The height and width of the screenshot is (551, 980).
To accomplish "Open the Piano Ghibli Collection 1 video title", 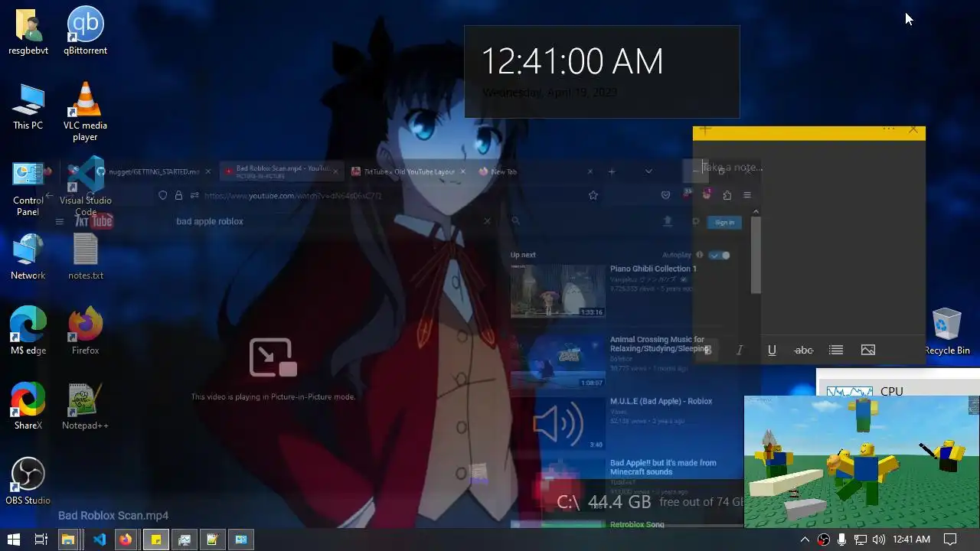I will click(653, 269).
